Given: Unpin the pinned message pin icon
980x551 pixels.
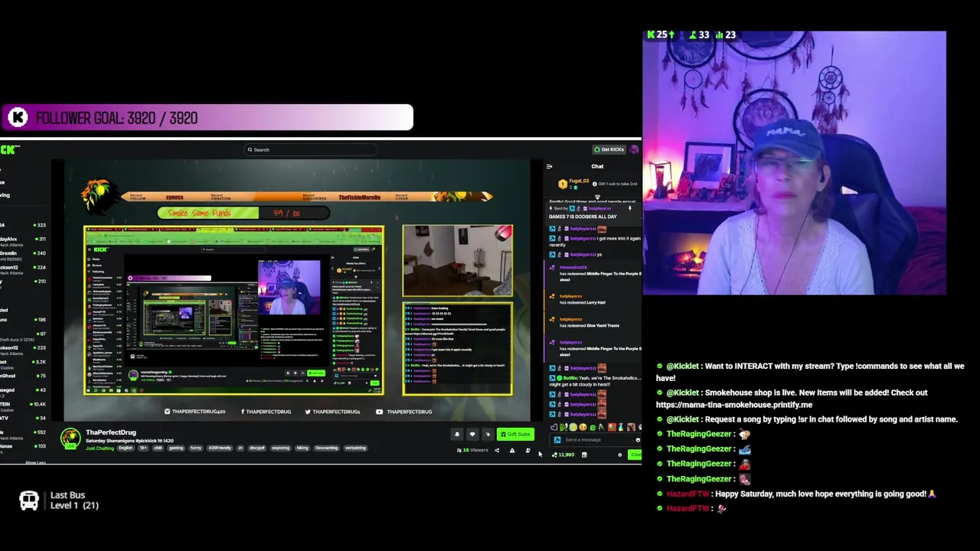Looking at the screenshot, I should [x=630, y=208].
